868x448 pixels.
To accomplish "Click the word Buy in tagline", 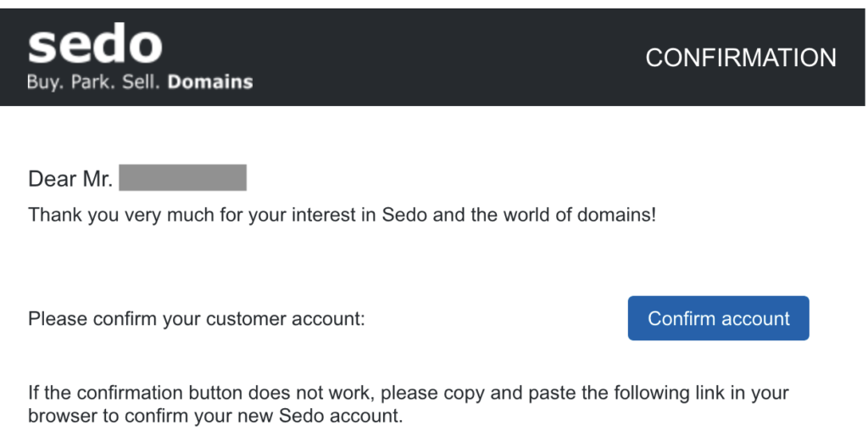I will [44, 82].
